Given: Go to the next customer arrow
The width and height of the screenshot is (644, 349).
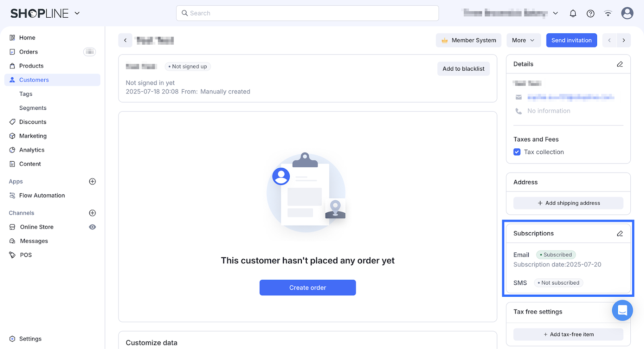Looking at the screenshot, I should [624, 40].
